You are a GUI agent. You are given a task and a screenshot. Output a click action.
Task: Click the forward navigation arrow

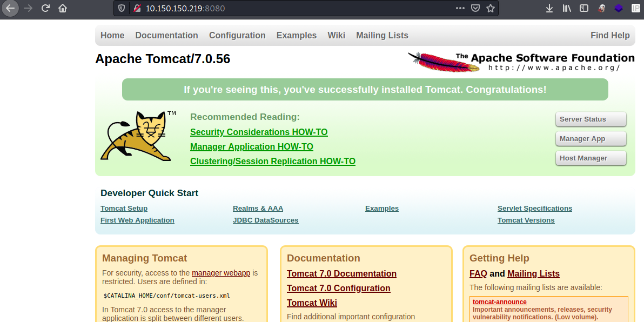(x=28, y=8)
